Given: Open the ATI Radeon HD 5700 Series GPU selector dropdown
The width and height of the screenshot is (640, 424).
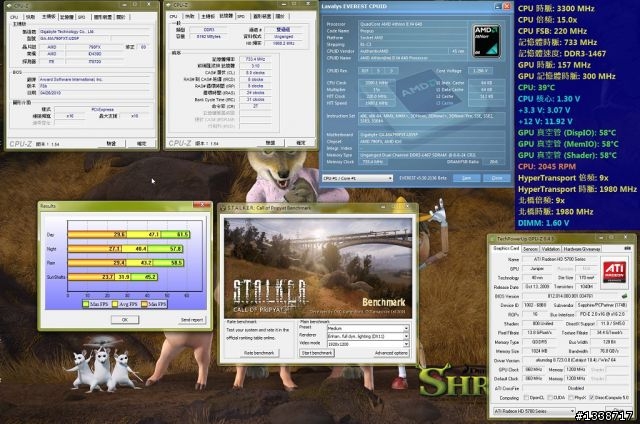Looking at the screenshot, I should (534, 411).
